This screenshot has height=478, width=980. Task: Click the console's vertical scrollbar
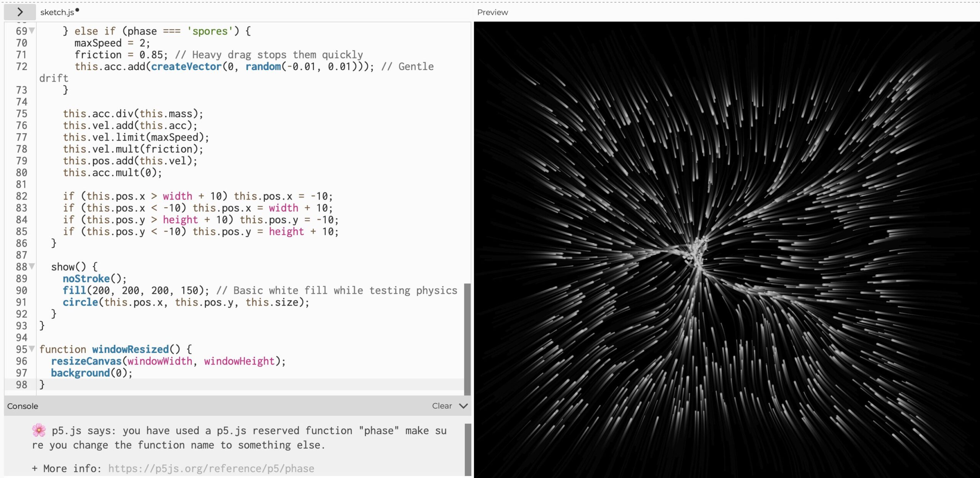tap(468, 449)
